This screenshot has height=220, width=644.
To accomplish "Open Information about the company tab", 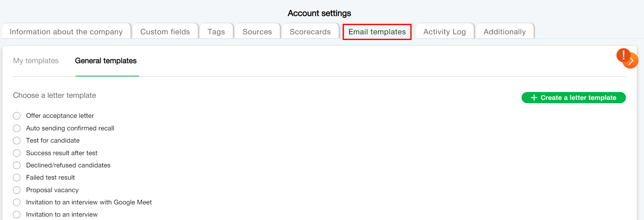I will pos(66,32).
